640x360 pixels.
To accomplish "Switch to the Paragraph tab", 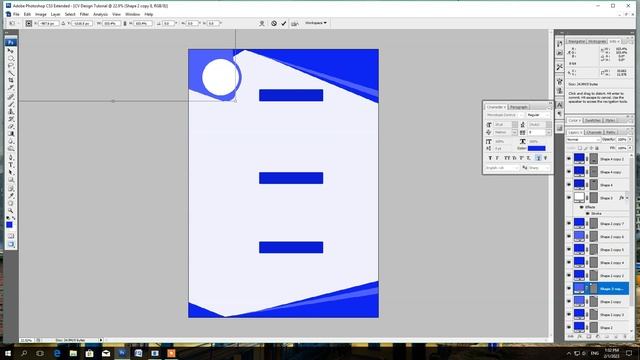I will [x=519, y=107].
